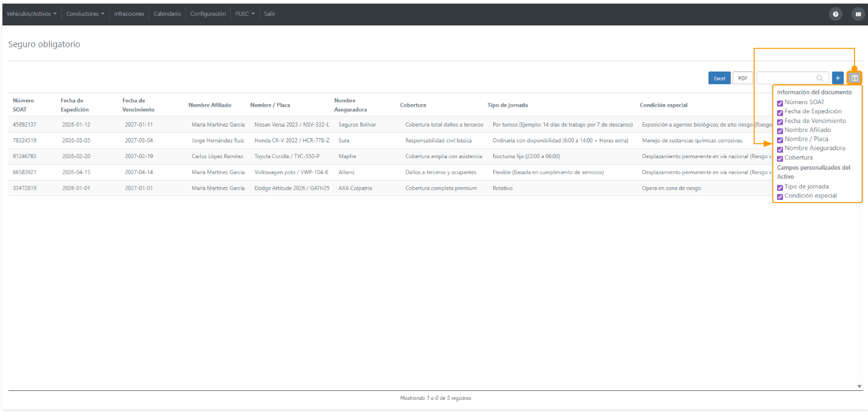The image size is (868, 412).
Task: Export the table with the Excel button
Action: coord(719,78)
